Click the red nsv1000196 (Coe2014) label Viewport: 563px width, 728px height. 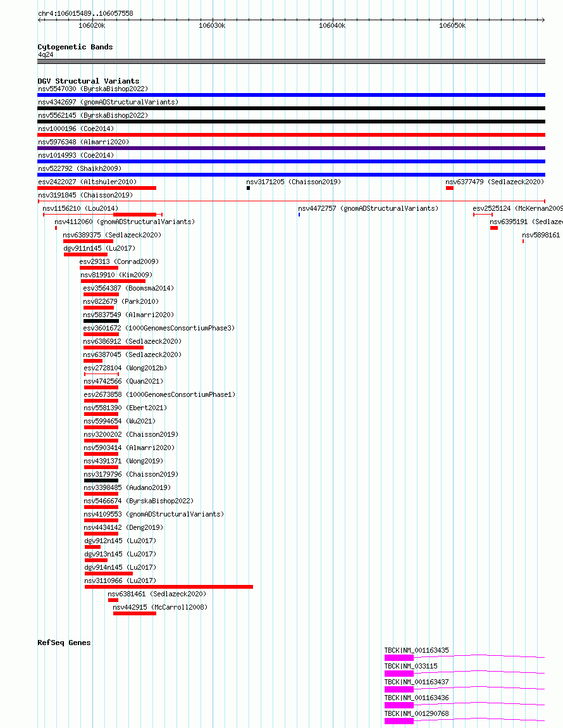[76, 129]
